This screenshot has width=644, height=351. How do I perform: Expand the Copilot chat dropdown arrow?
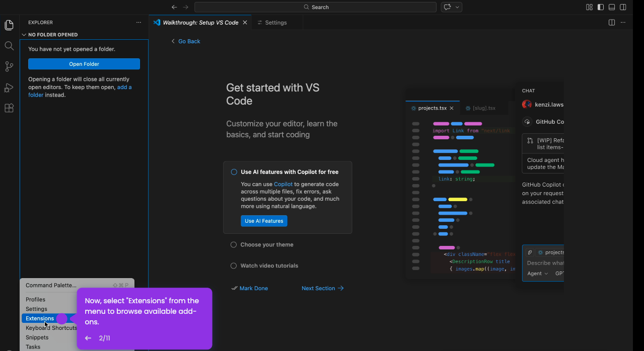coord(458,7)
